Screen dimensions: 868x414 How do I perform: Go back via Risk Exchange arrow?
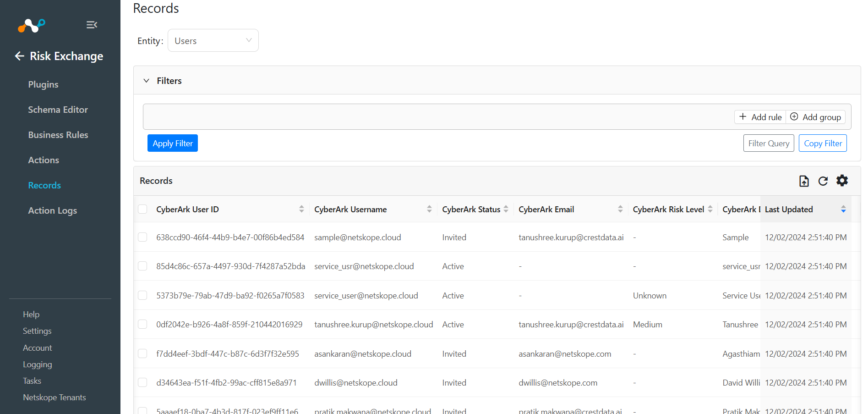coord(19,56)
